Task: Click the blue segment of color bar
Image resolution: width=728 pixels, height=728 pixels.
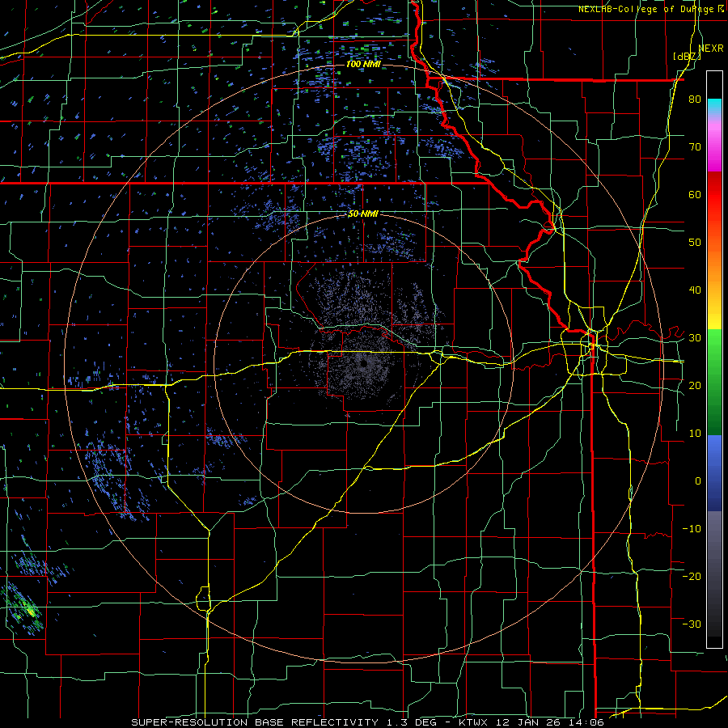Action: click(x=714, y=473)
